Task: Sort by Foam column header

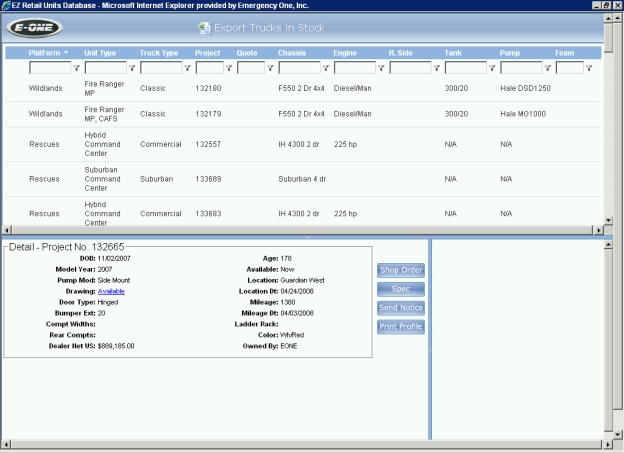Action: 565,53
